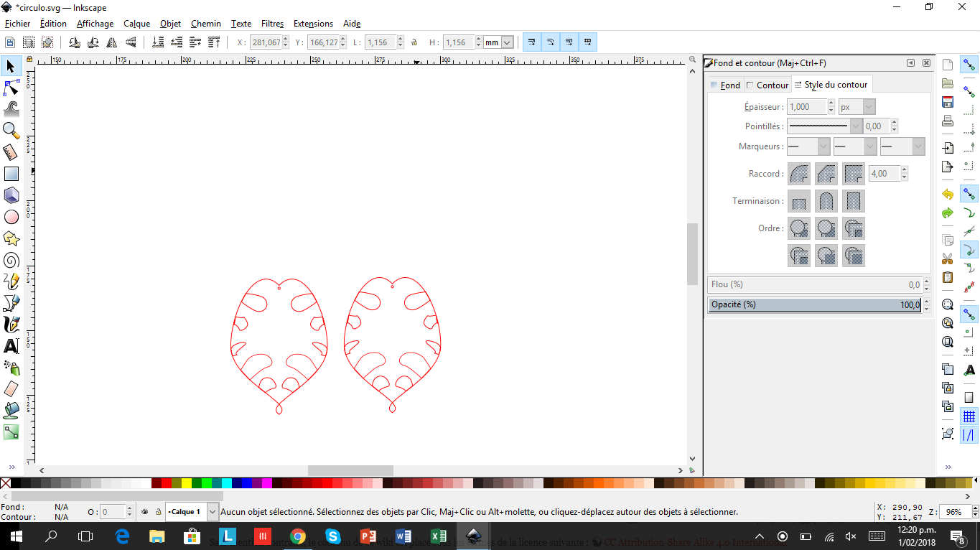Screen dimensions: 980x550
Task: Select the rounded join Raccord button
Action: (798, 174)
